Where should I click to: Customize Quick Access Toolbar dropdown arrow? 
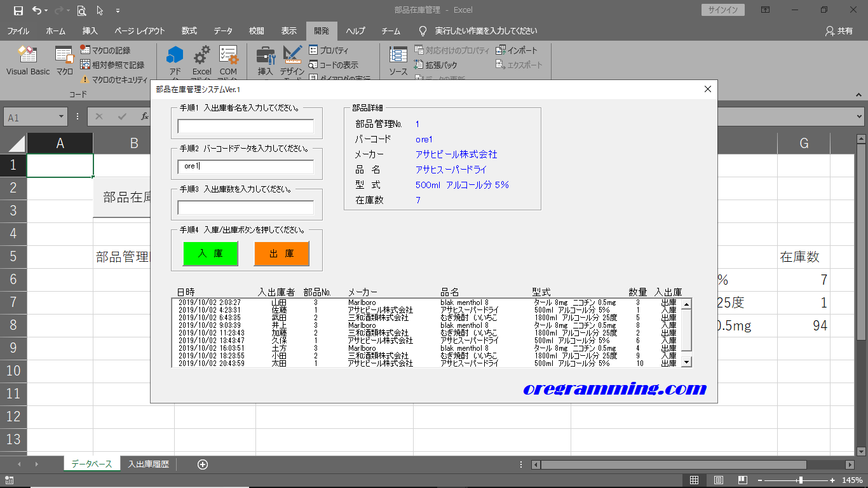click(118, 10)
